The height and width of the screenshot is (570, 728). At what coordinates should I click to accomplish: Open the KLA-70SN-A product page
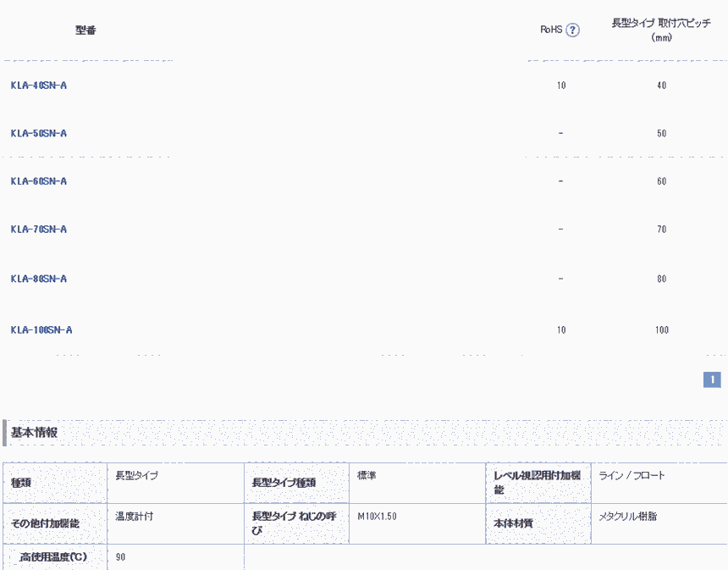pyautogui.click(x=39, y=230)
